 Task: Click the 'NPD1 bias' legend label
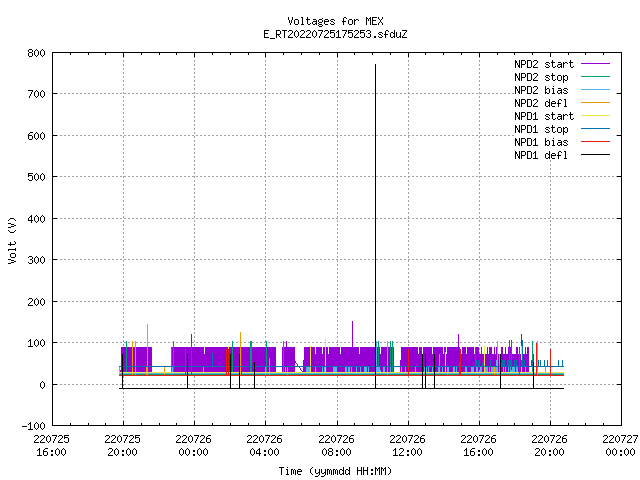(541, 142)
